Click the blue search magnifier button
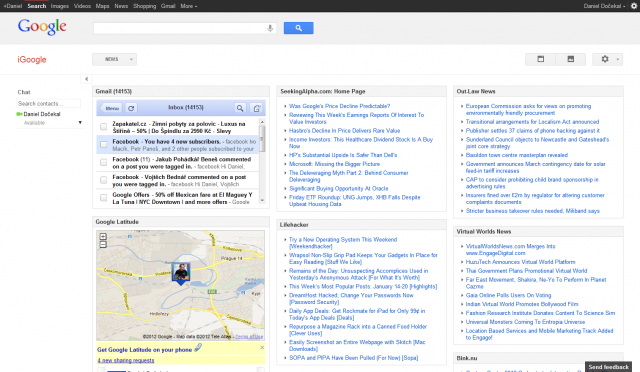This screenshot has height=372, width=640. coord(298,28)
